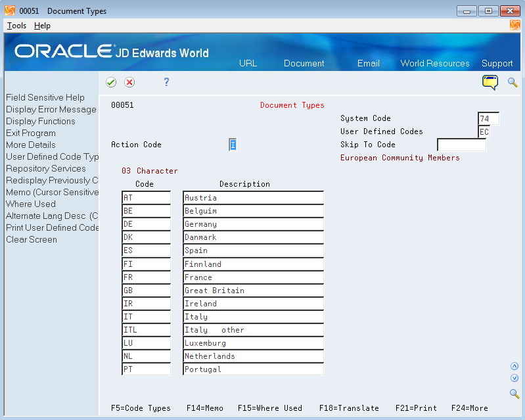This screenshot has width=525, height=420.
Task: Open User Defined Code Types option
Action: point(52,156)
